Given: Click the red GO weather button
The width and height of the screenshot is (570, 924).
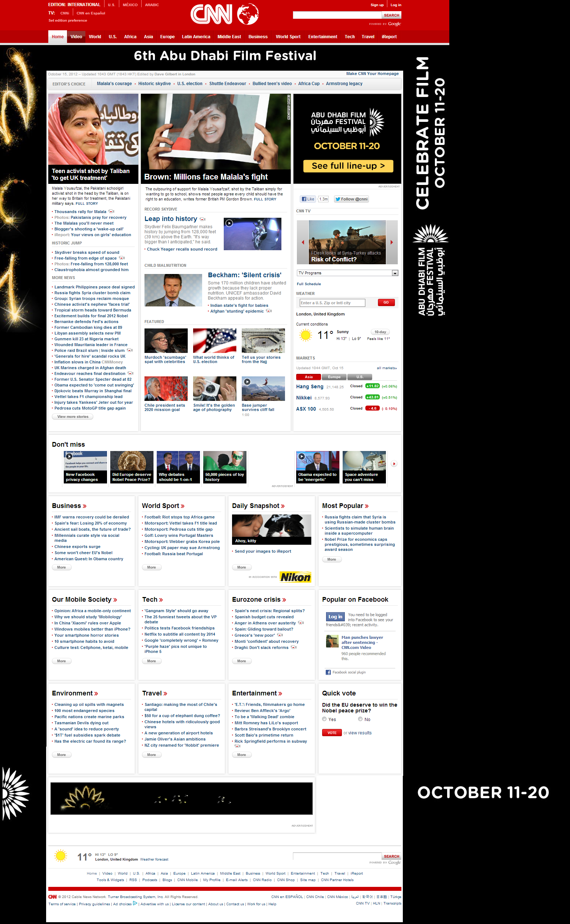Looking at the screenshot, I should (x=386, y=302).
